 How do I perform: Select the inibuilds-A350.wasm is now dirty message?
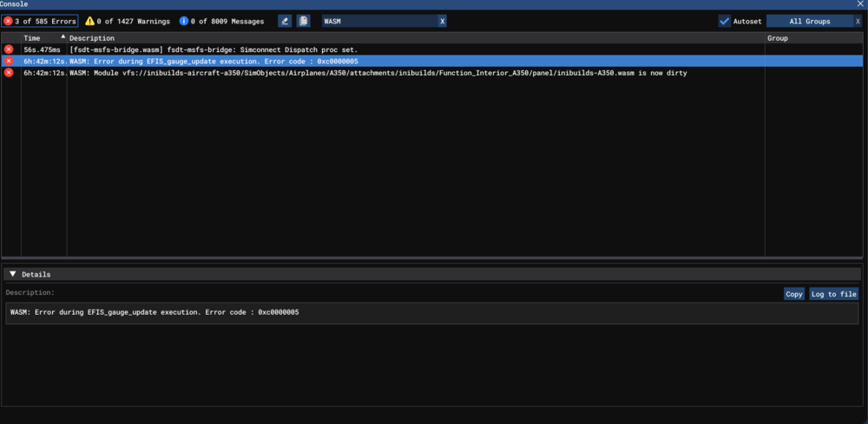pos(347,73)
